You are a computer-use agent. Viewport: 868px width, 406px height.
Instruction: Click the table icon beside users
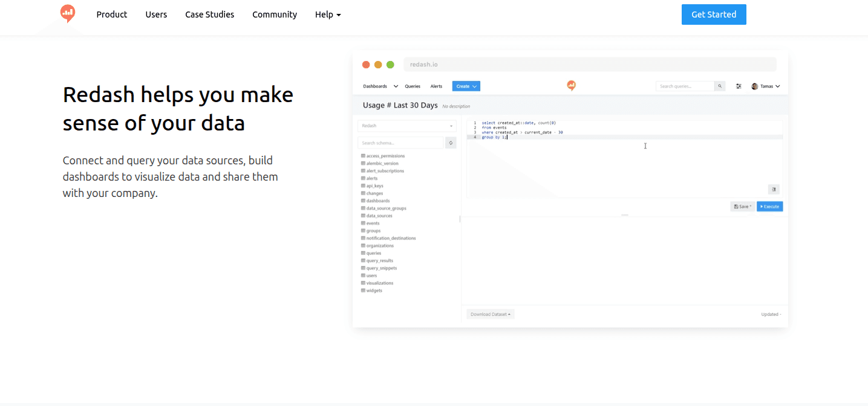pyautogui.click(x=363, y=275)
